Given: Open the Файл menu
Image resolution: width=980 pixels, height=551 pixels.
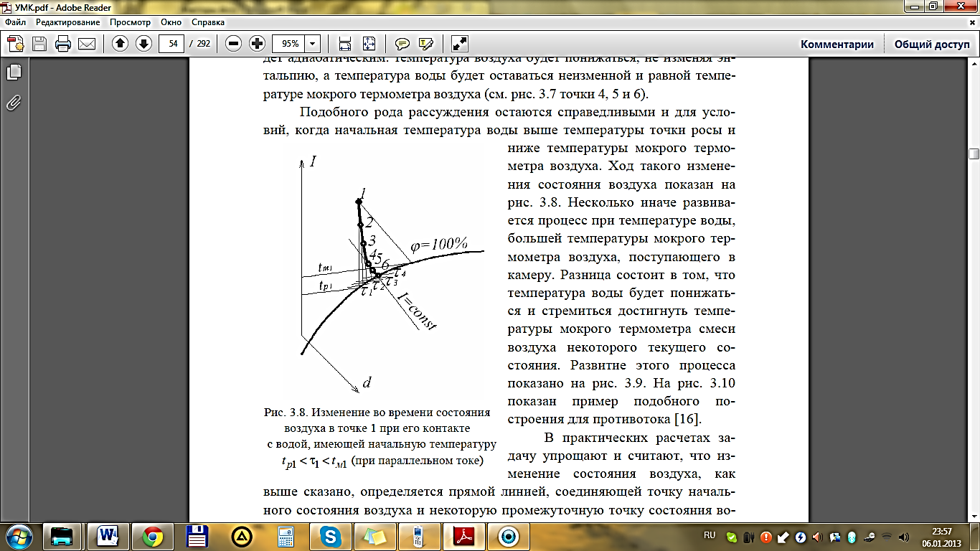Looking at the screenshot, I should pyautogui.click(x=15, y=22).
